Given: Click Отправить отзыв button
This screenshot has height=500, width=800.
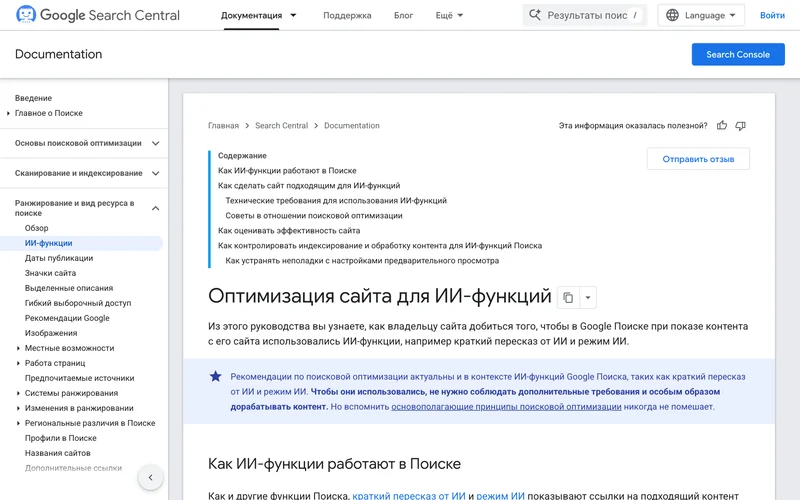Looking at the screenshot, I should [698, 159].
